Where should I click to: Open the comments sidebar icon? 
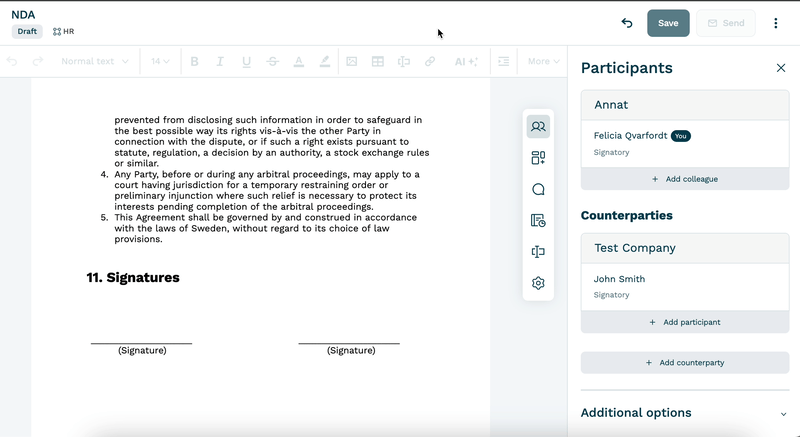tap(538, 189)
